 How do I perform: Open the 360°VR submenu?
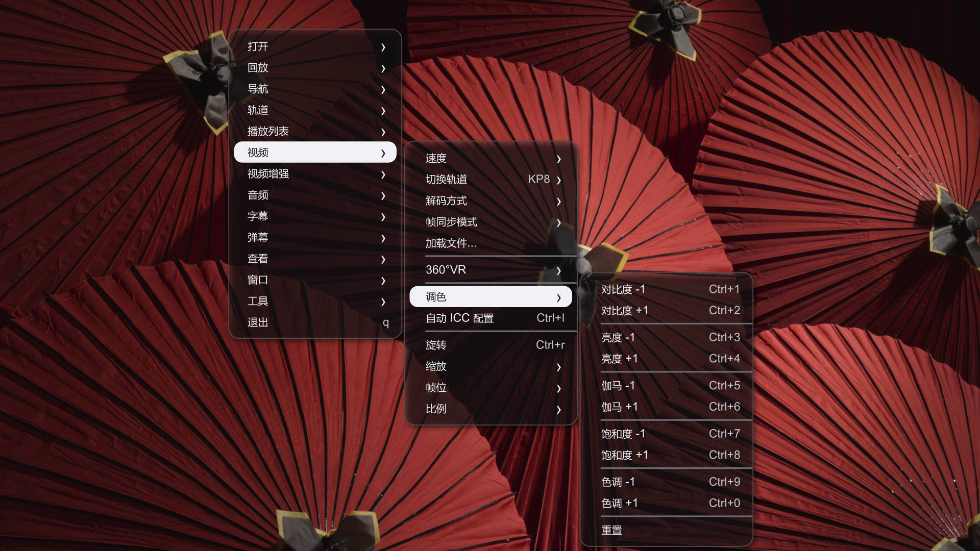click(x=491, y=270)
